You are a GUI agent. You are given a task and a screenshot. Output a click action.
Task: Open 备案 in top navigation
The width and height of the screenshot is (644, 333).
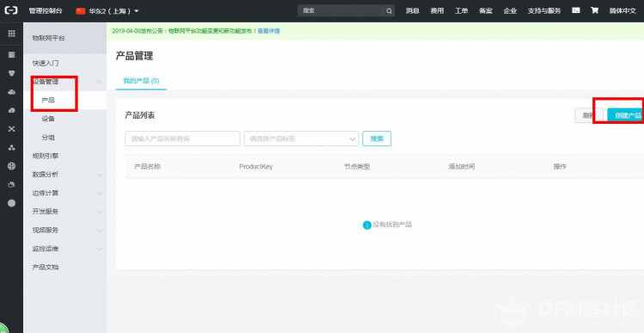(x=486, y=11)
